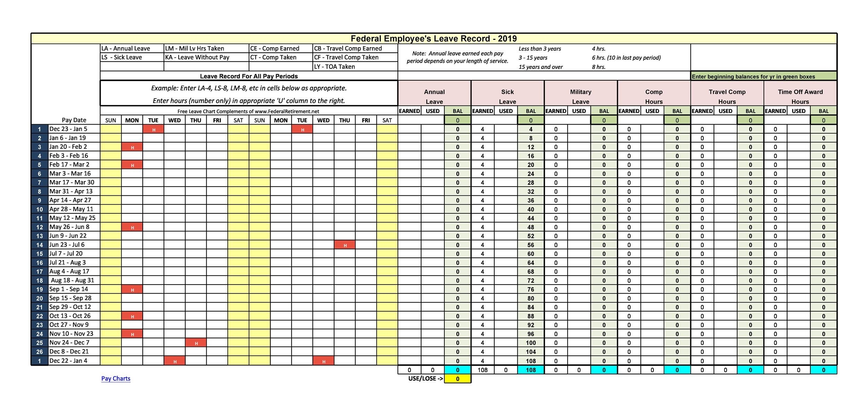The image size is (868, 416).
Task: Click the LA - Annual Leave legend entry
Action: point(127,48)
